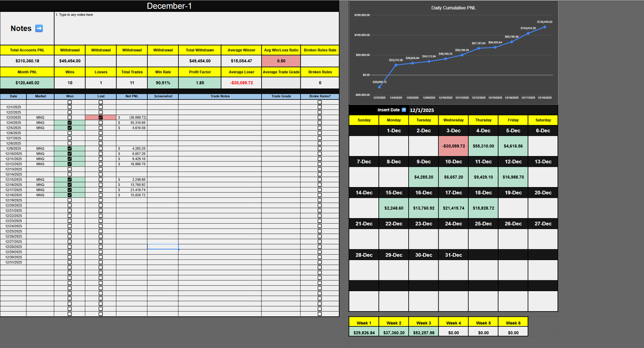Uncheck the Won checkbox for 12/15/2025

(70, 180)
